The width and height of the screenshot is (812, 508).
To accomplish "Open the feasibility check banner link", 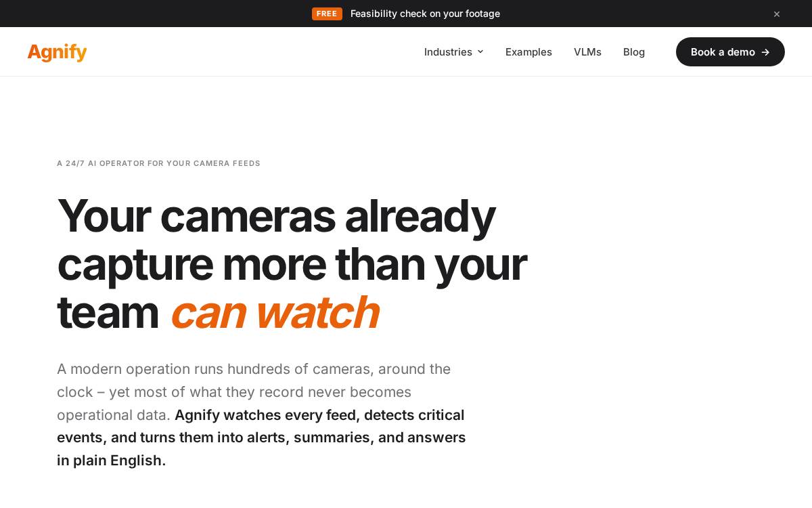I will tap(425, 14).
